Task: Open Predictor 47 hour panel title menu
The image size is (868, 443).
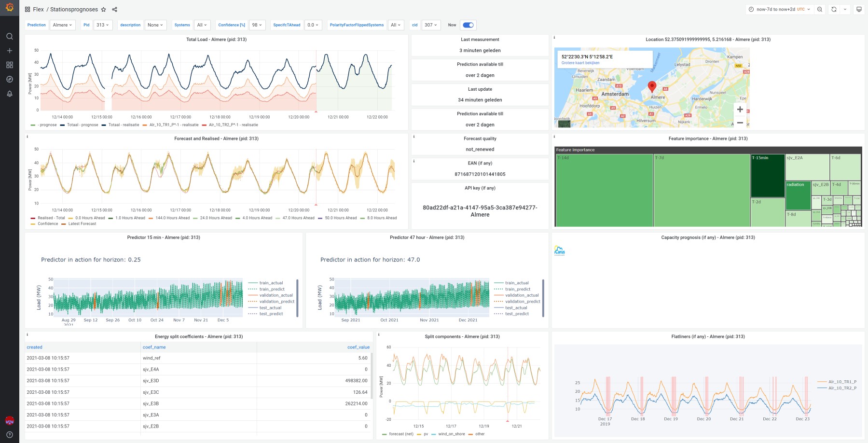Action: pos(427,237)
